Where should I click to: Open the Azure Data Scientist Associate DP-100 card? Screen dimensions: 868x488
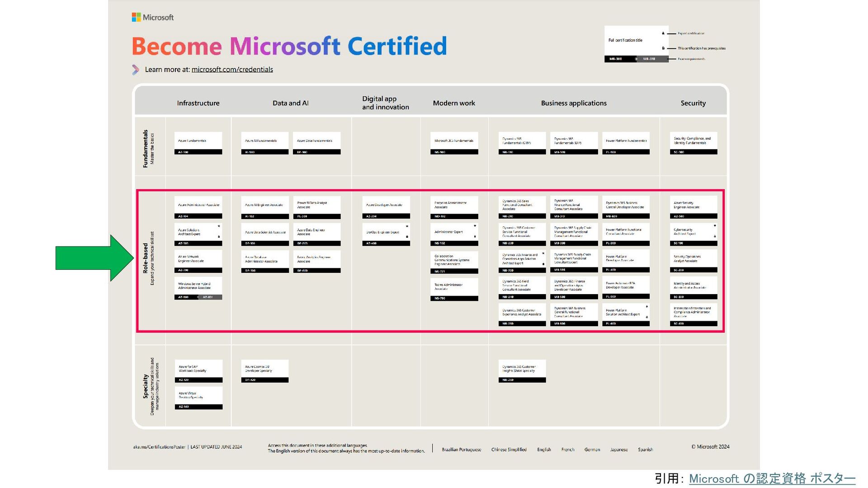[x=264, y=235]
